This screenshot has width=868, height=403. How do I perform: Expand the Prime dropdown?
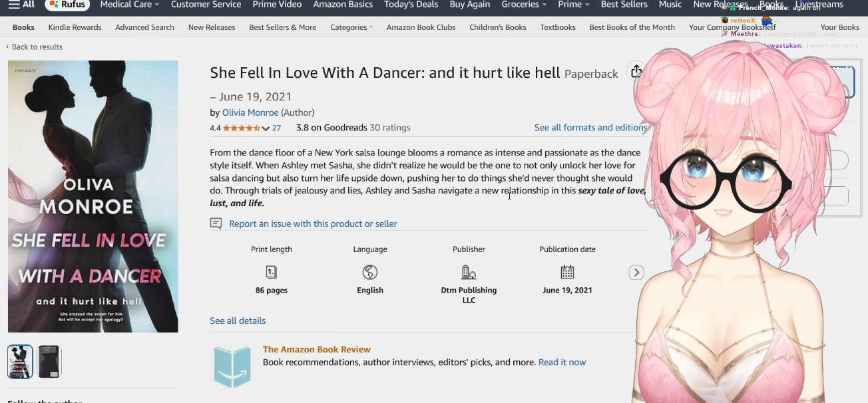574,5
